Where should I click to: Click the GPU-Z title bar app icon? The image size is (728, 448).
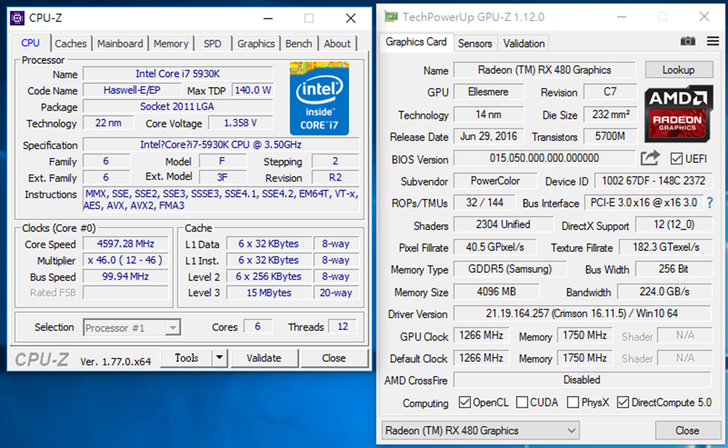tap(391, 17)
